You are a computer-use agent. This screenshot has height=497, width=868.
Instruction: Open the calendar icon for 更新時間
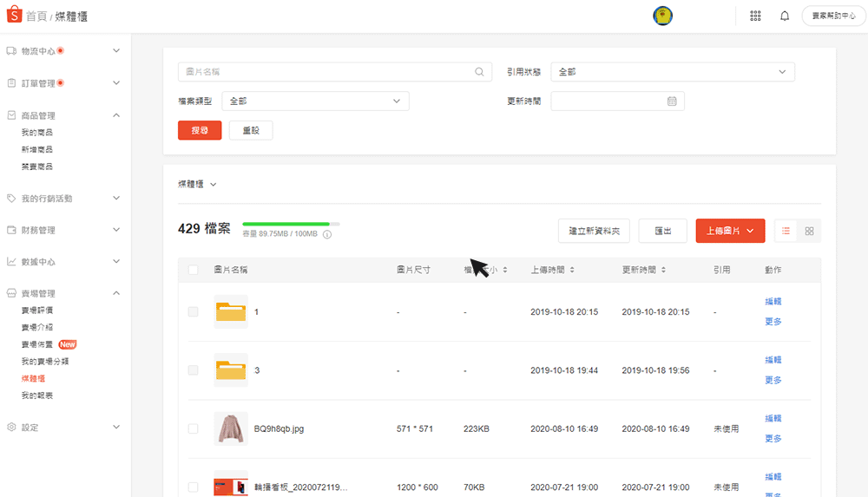[672, 101]
